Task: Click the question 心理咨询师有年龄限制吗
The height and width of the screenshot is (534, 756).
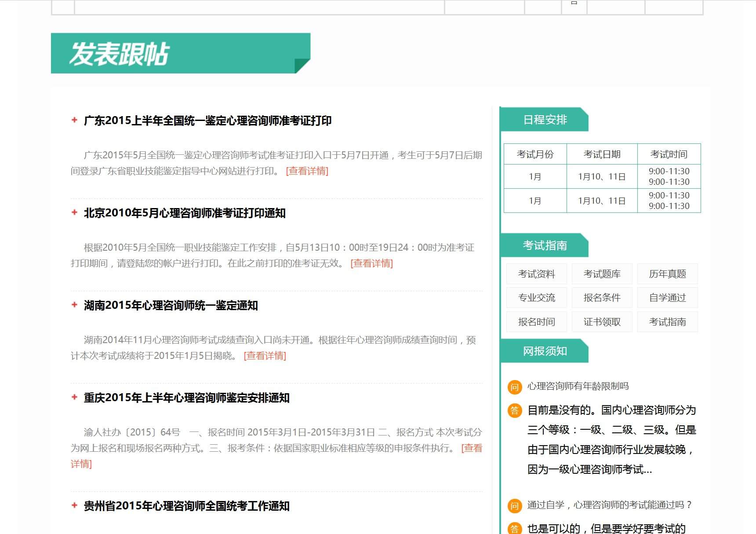Action: (x=578, y=386)
